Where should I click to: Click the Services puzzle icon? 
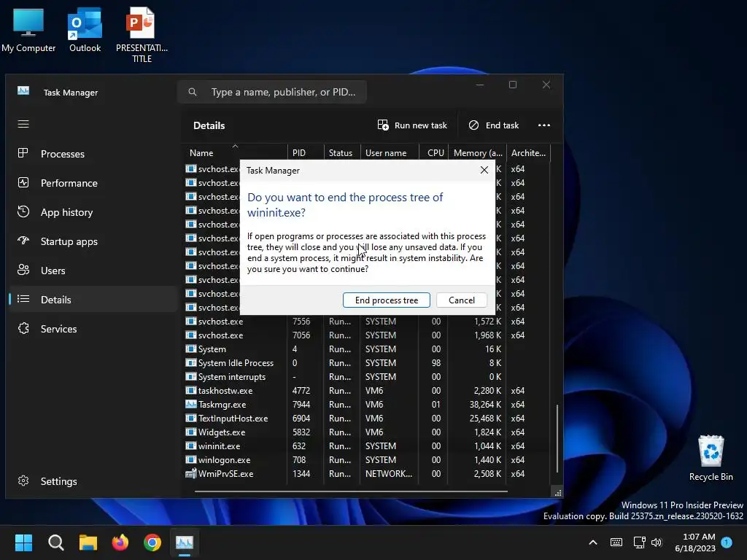[x=23, y=328]
